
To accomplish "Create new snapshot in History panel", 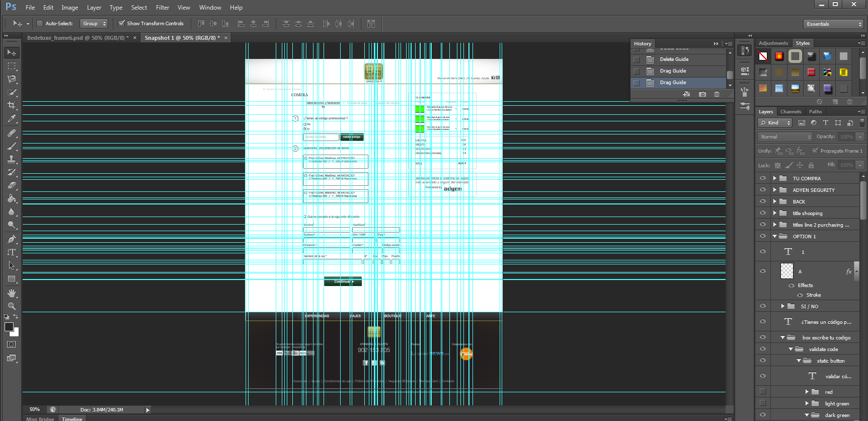I will coord(702,94).
